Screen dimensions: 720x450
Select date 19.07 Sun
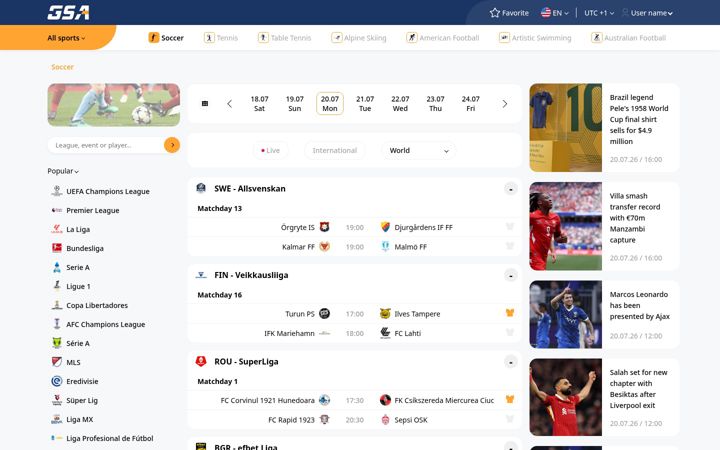[x=295, y=104]
